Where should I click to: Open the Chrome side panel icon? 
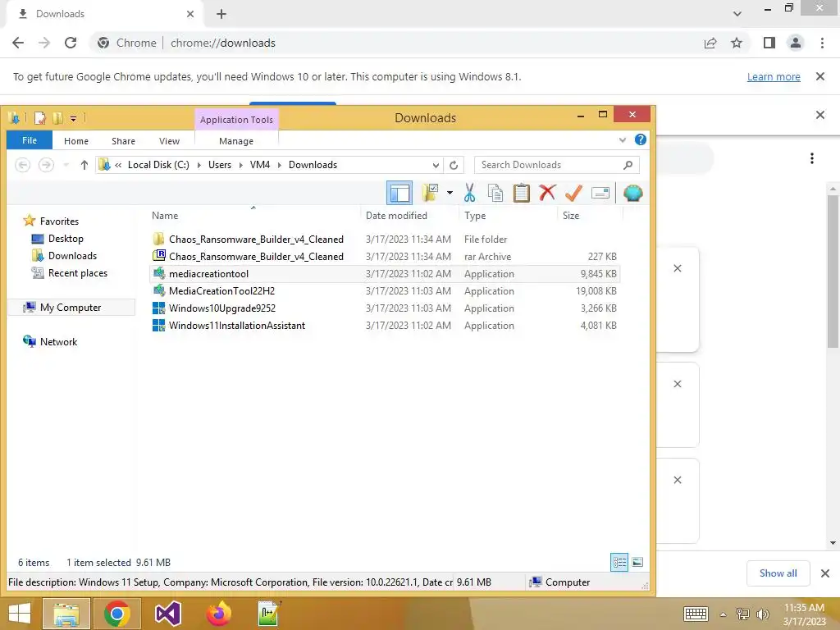[x=769, y=43]
